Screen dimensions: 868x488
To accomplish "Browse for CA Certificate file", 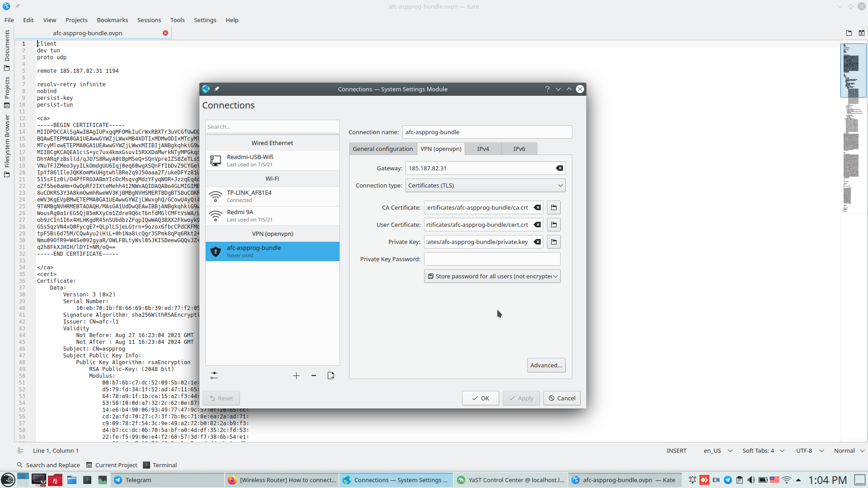I will click(x=554, y=207).
